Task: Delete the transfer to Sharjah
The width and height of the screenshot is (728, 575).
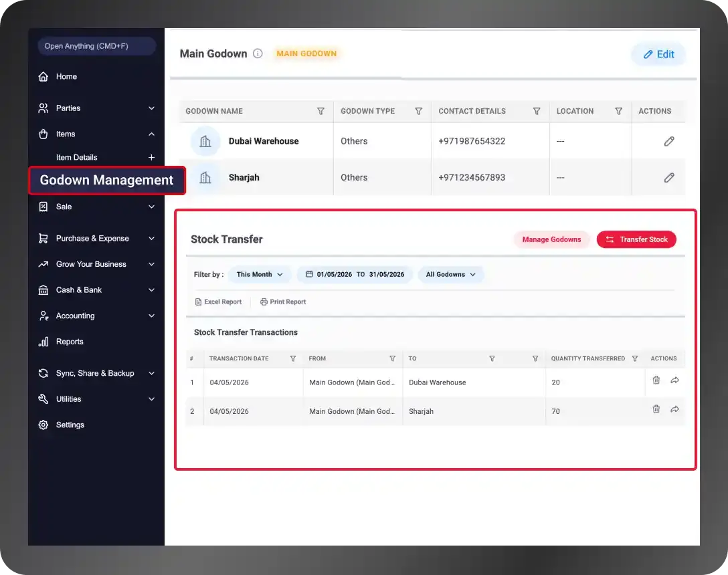Action: pyautogui.click(x=656, y=409)
